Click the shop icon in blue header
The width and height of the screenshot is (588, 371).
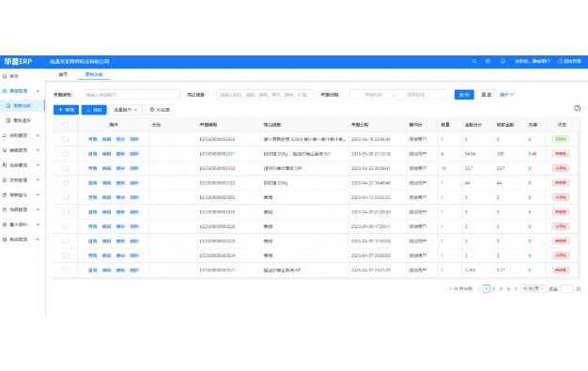tap(487, 61)
